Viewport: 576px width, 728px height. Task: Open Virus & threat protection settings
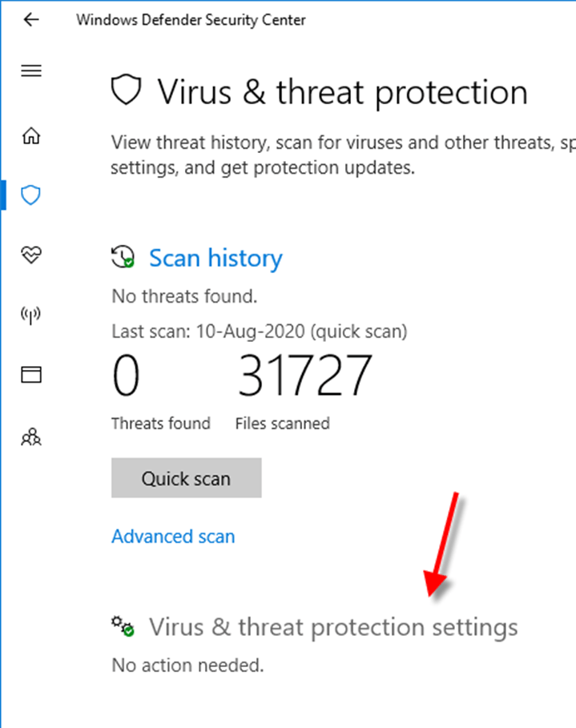(333, 627)
